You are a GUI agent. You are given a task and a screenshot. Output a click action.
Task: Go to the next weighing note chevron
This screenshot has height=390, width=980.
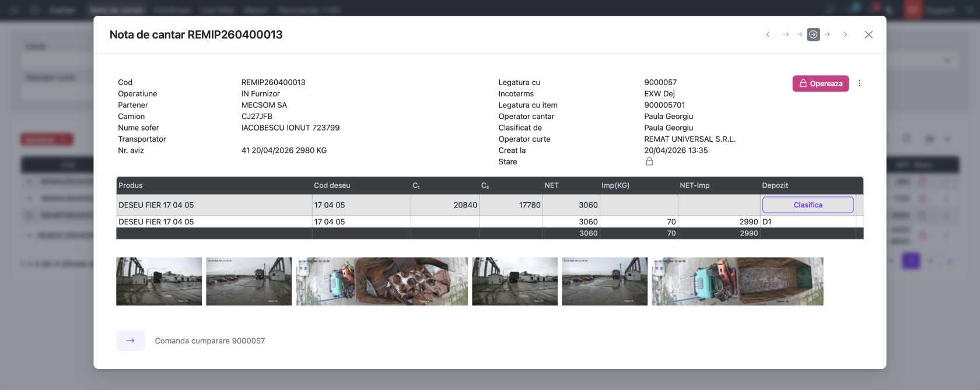[845, 34]
